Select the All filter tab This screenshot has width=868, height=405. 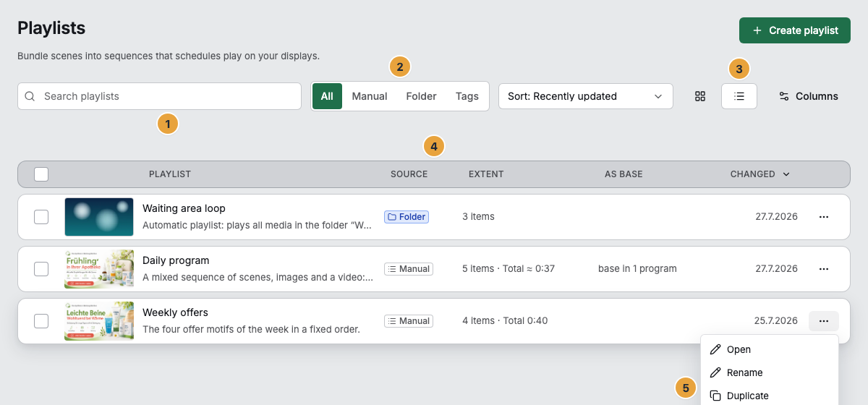(327, 96)
